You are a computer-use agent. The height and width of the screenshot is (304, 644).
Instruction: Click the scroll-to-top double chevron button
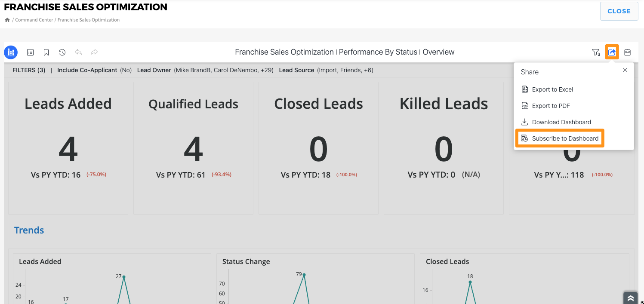630,298
